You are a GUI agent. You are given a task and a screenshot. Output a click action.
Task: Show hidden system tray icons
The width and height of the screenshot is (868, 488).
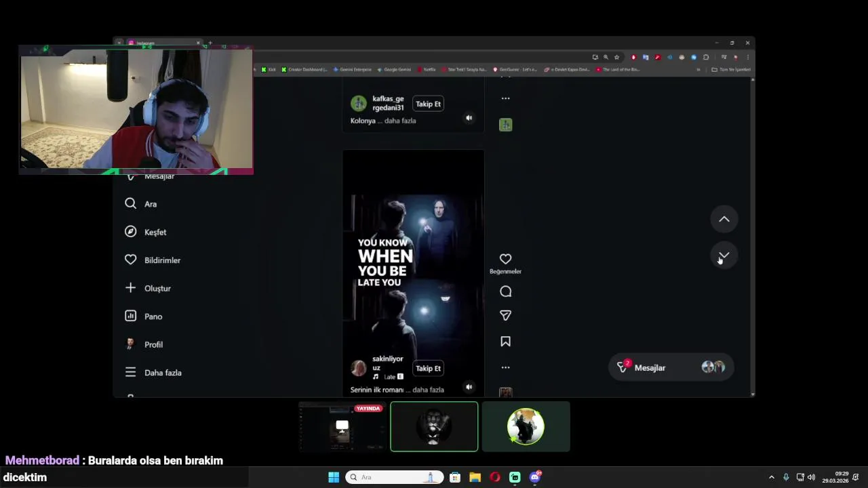pyautogui.click(x=771, y=477)
